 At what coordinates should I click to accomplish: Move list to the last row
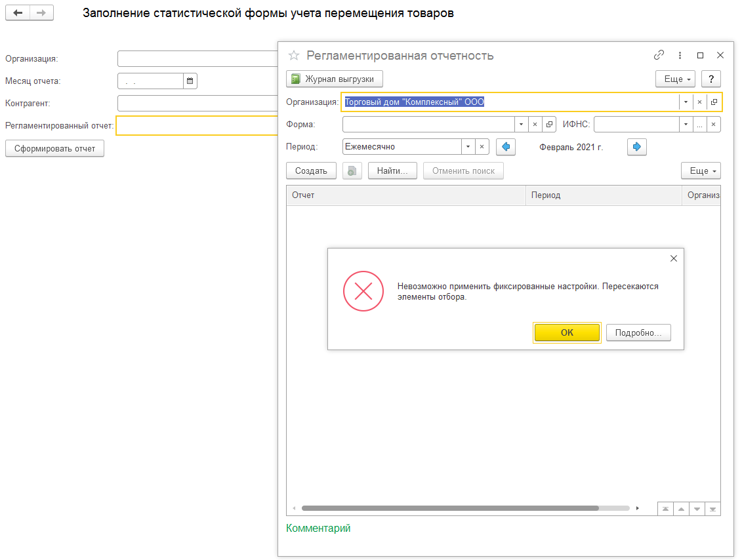pos(712,509)
